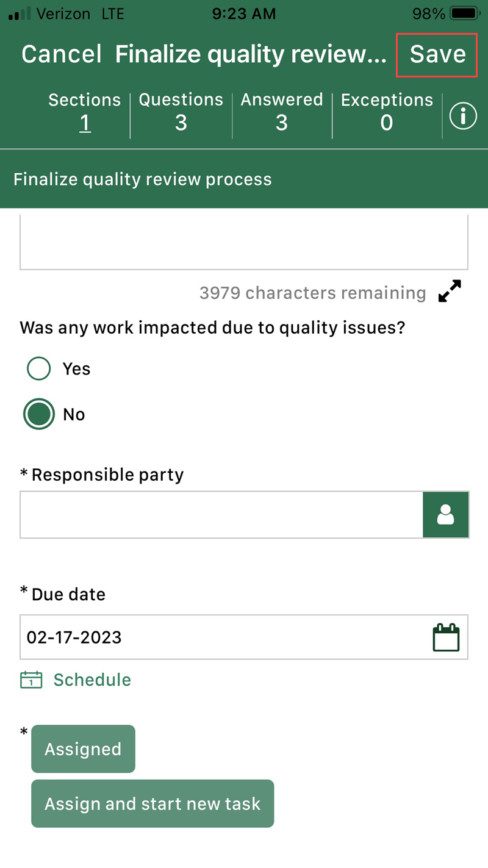
Task: Tap the info circle icon
Action: [463, 116]
